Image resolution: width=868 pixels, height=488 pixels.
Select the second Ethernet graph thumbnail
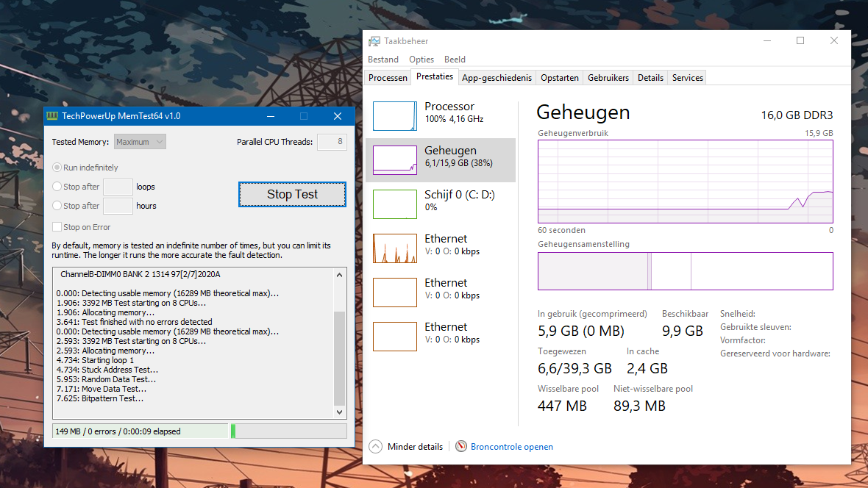tap(395, 292)
